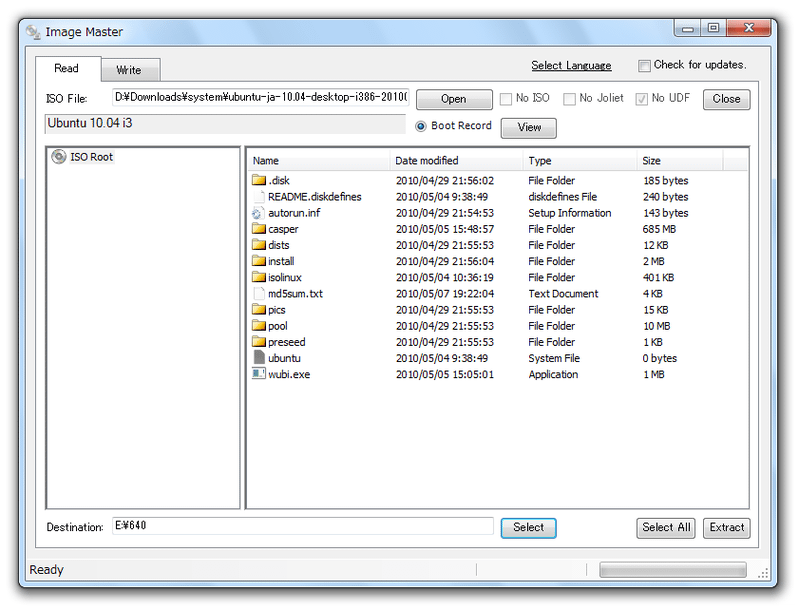Click the isolinux folder icon
Image resolution: width=799 pixels, height=610 pixels.
259,277
